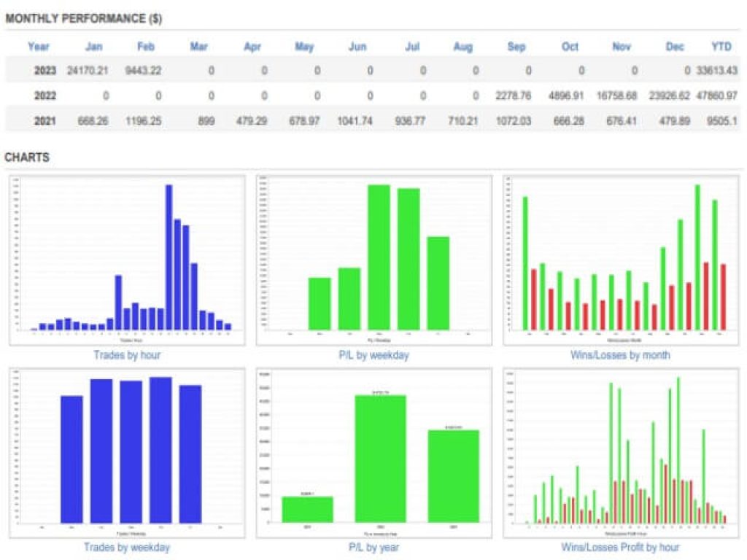Click the YTD column header
747x560 pixels.
(721, 47)
